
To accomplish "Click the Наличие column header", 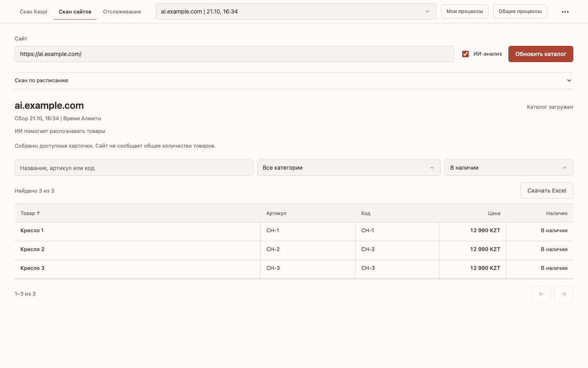I will point(557,213).
